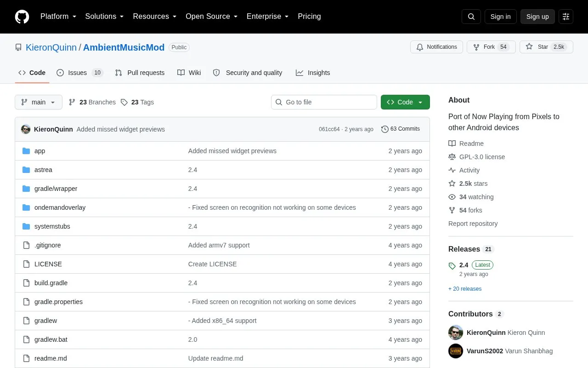Expand the Enterprise menu
This screenshot has width=588, height=368.
click(x=267, y=17)
